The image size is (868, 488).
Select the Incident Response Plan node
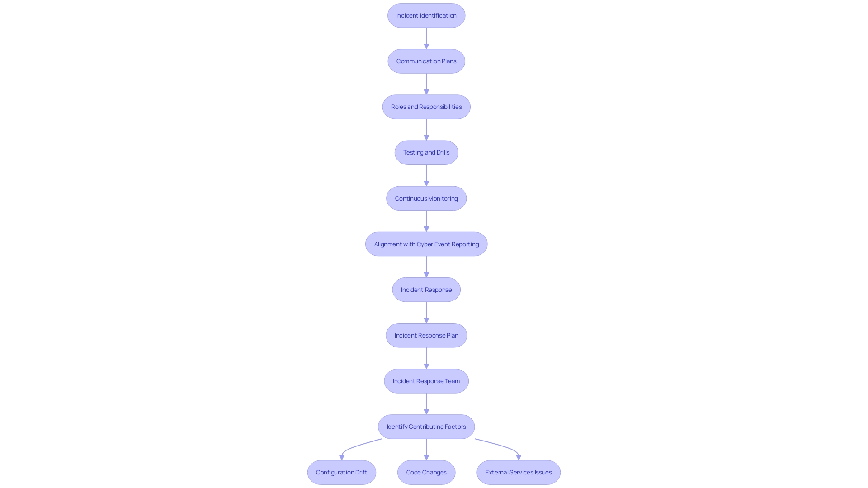(x=426, y=335)
